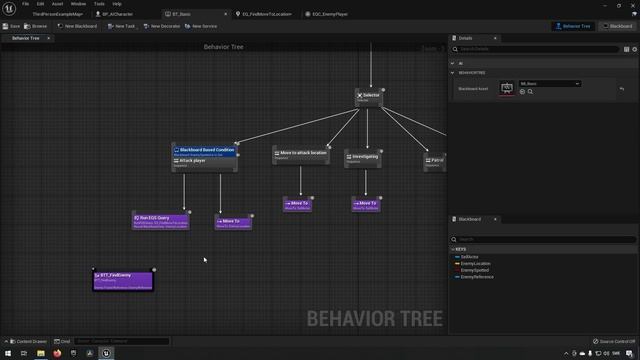Open File Explorer from taskbar

click(x=41, y=353)
